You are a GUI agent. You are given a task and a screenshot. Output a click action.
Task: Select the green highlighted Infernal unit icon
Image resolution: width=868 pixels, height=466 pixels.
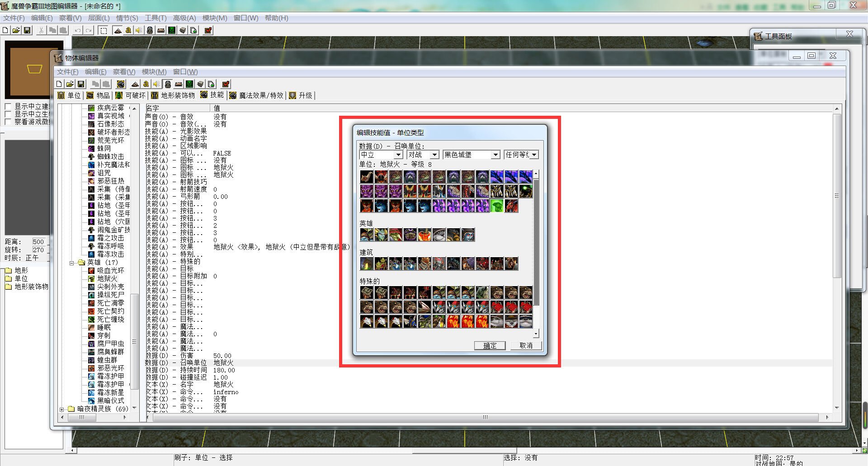coord(497,206)
